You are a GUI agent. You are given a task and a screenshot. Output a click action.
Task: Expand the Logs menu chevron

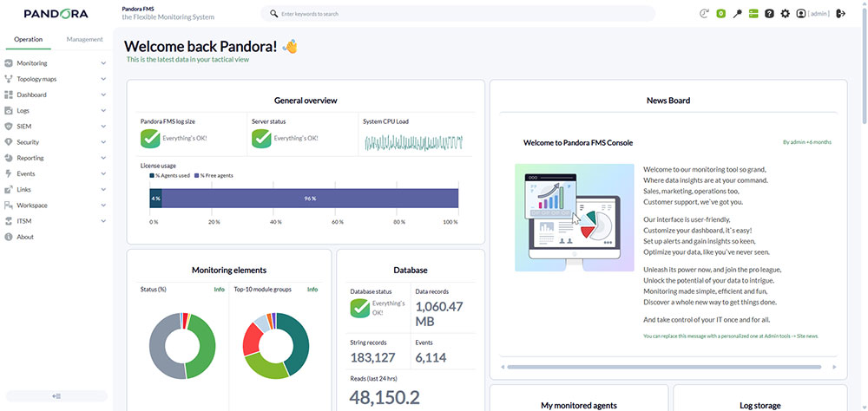tap(103, 111)
